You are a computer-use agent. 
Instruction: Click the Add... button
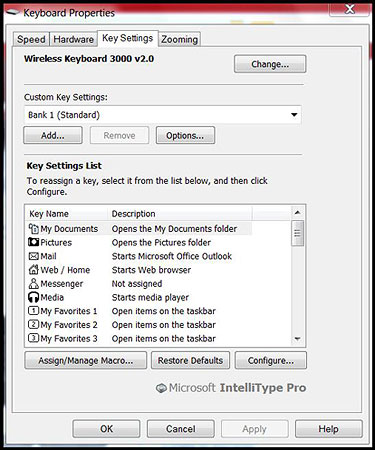53,135
